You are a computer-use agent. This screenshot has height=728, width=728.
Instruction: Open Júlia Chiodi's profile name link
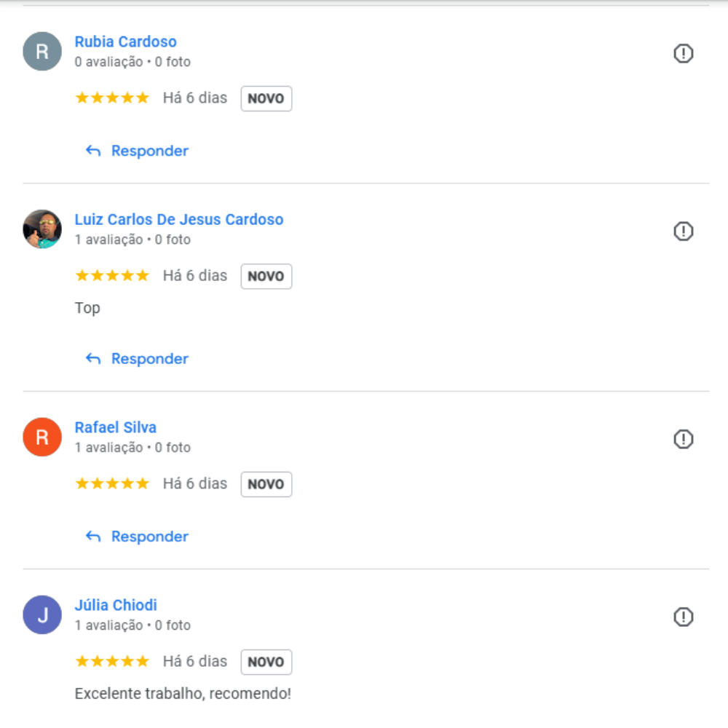116,605
